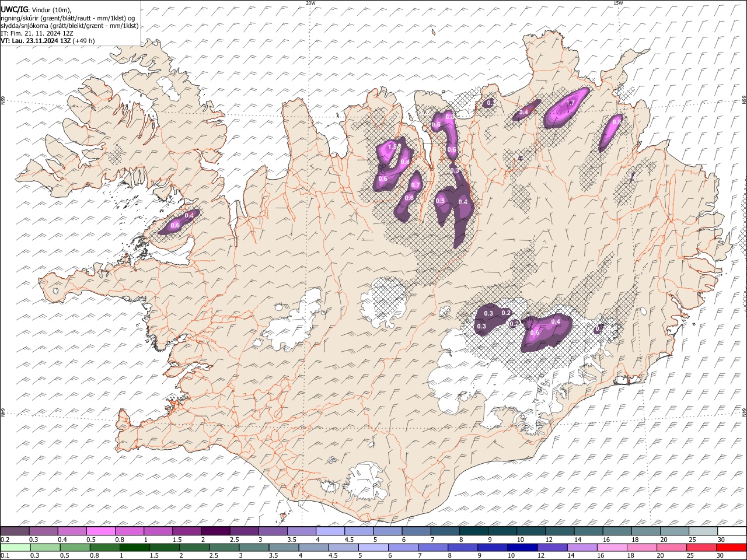Viewport: 747px width, 560px height.
Task: Select the grey-green 3 swatch in lower legend row
Action: [254, 547]
